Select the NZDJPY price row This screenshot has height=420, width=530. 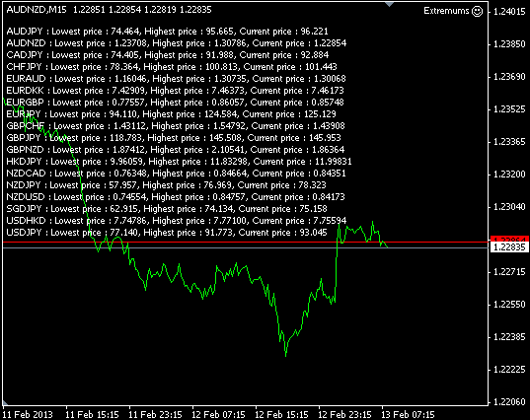coord(166,185)
